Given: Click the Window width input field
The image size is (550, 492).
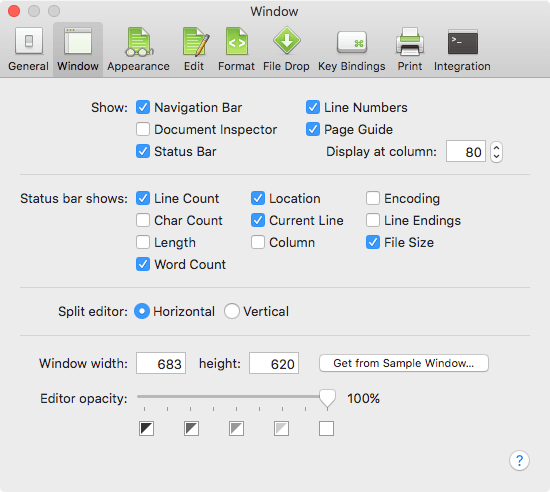Looking at the screenshot, I should tap(161, 363).
